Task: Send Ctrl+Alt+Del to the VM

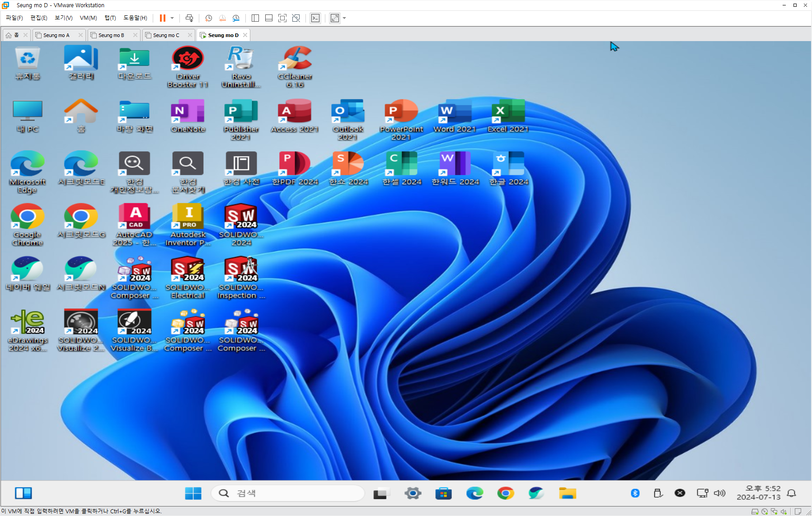Action: click(189, 18)
